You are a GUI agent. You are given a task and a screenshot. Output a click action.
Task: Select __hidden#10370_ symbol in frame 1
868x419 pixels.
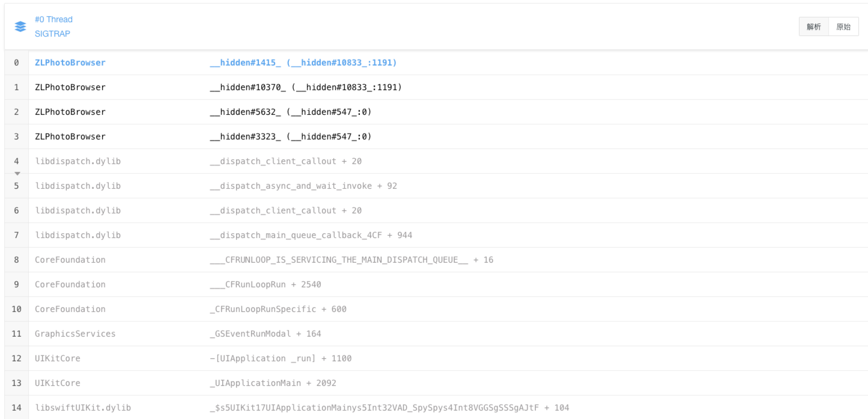248,87
